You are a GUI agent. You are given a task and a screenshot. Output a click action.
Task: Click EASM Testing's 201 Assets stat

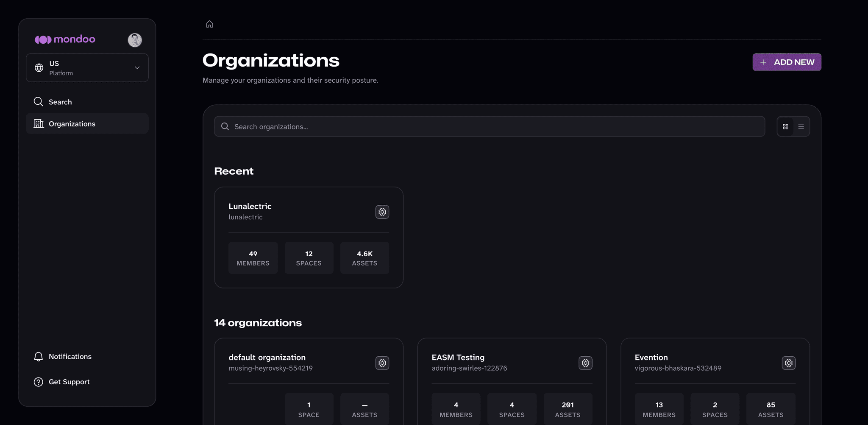coord(568,409)
